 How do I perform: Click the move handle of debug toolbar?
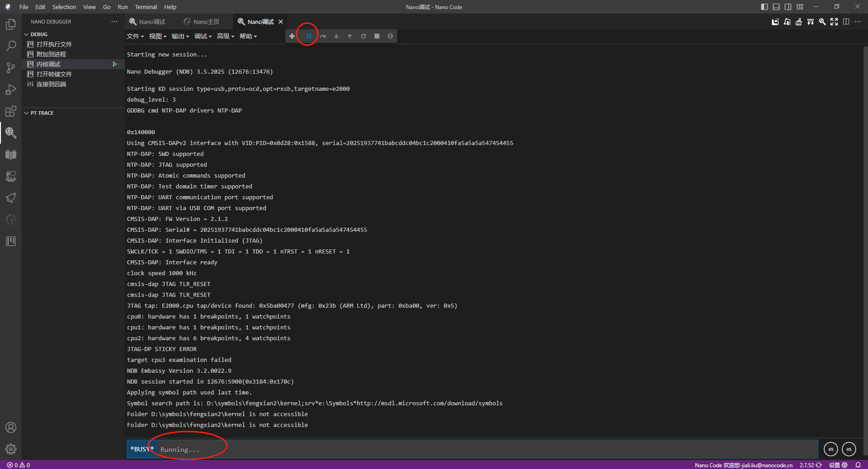click(x=292, y=36)
